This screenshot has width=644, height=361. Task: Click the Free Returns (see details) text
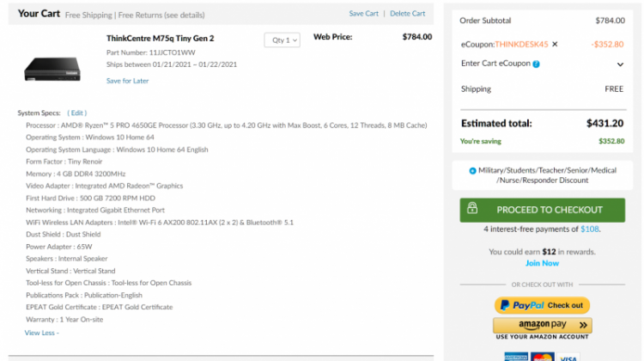[161, 15]
